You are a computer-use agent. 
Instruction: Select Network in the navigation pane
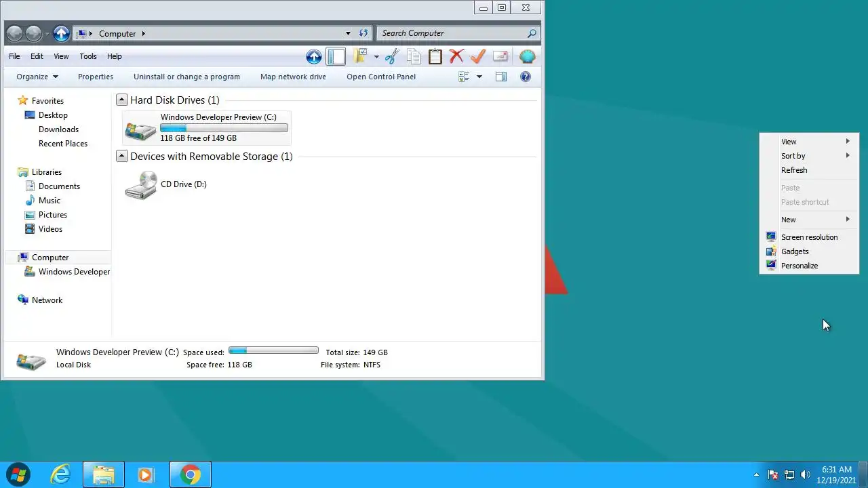(47, 300)
